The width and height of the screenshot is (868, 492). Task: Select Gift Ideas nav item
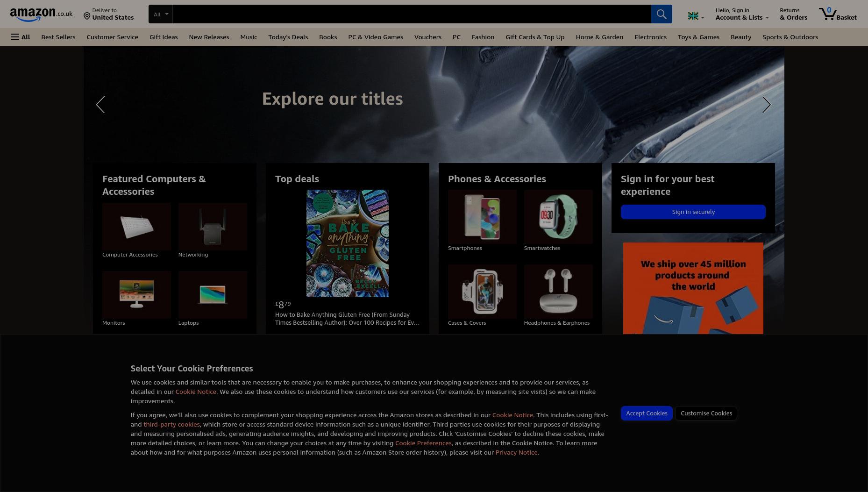pos(164,37)
